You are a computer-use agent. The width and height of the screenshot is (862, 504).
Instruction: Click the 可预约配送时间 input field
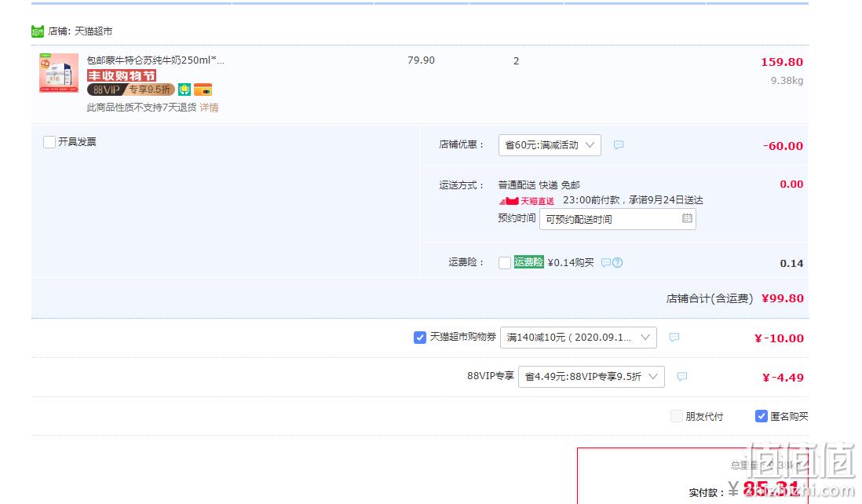coord(618,219)
